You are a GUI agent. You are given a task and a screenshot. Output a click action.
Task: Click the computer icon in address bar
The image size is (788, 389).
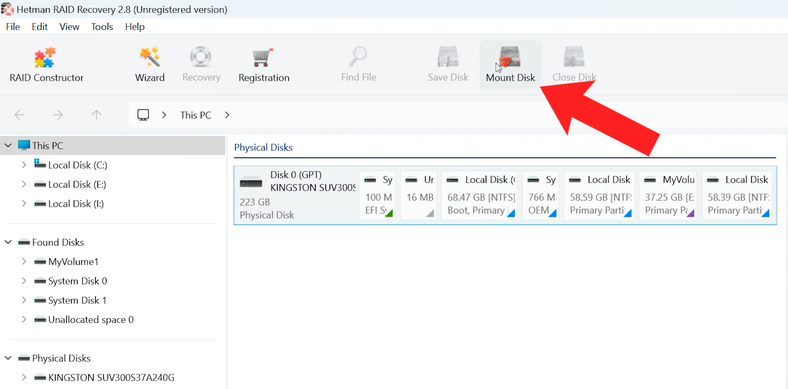coord(143,115)
